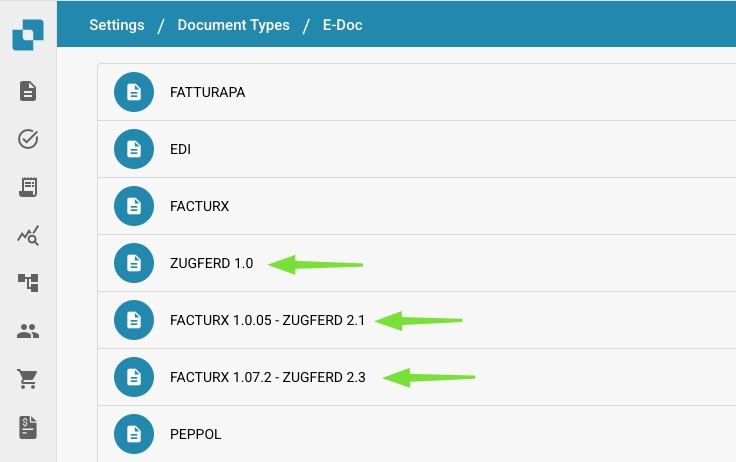Screen dimensions: 736x462
Task: Select the workflow hierarchy icon in the sidebar
Action: [x=28, y=283]
